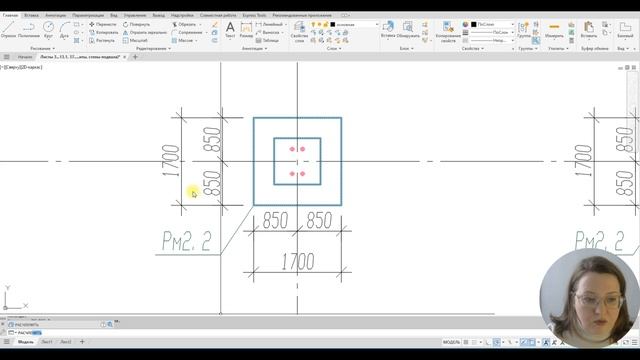Viewport: 640px width, 360px height.
Task: Click the black layer color swatch
Action: [333, 24]
